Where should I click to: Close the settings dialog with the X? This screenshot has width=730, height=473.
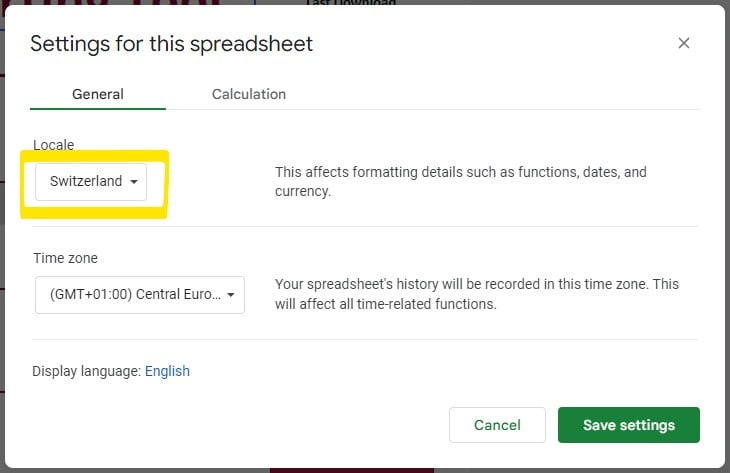click(x=684, y=43)
